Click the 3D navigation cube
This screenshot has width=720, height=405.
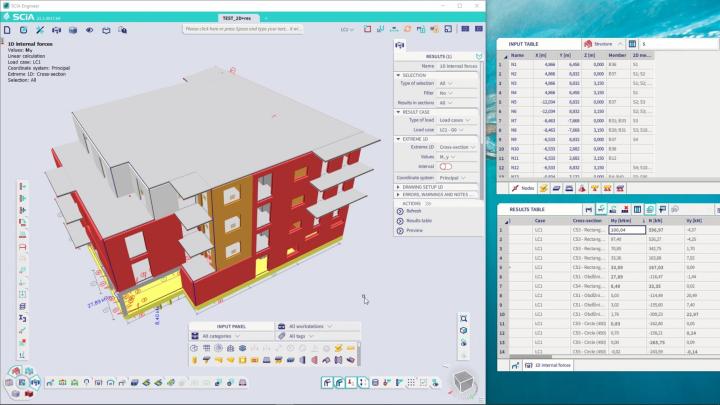pos(463,381)
